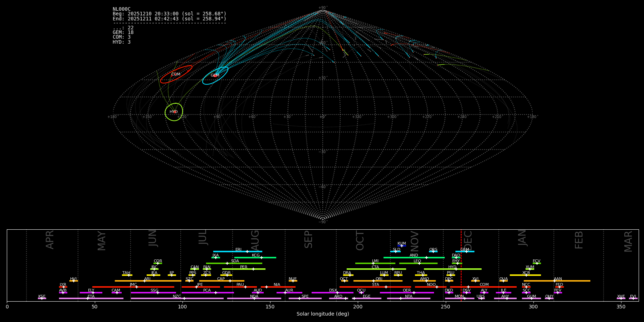
Task: Click the NL000C station name text
Action: 122,9
